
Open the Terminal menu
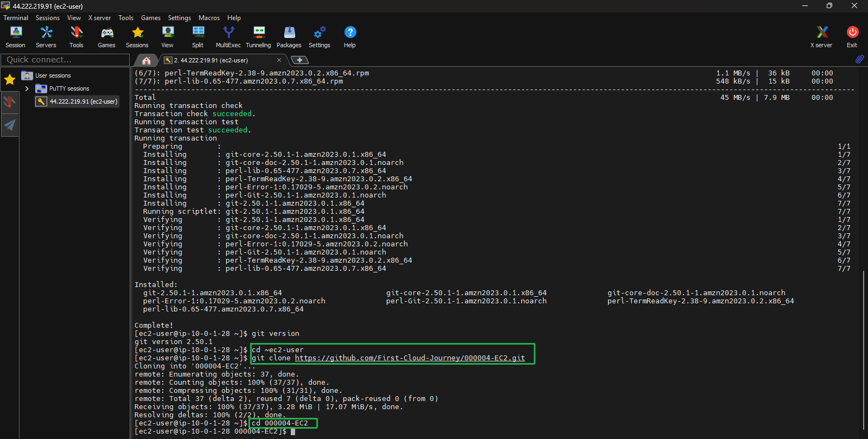16,18
